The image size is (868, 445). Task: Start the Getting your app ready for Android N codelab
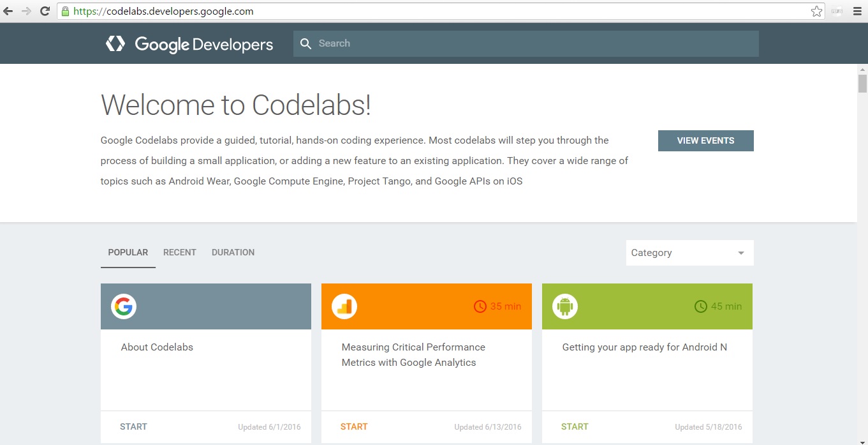(x=575, y=426)
